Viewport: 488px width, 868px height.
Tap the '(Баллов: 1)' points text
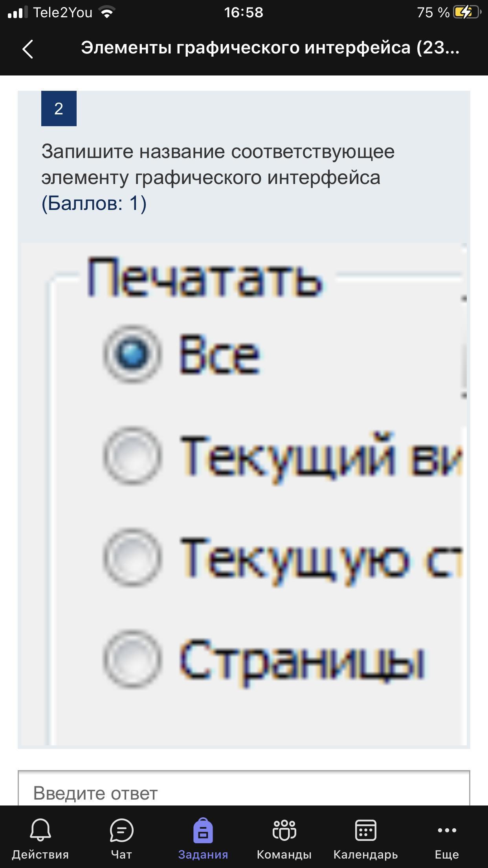click(x=94, y=203)
